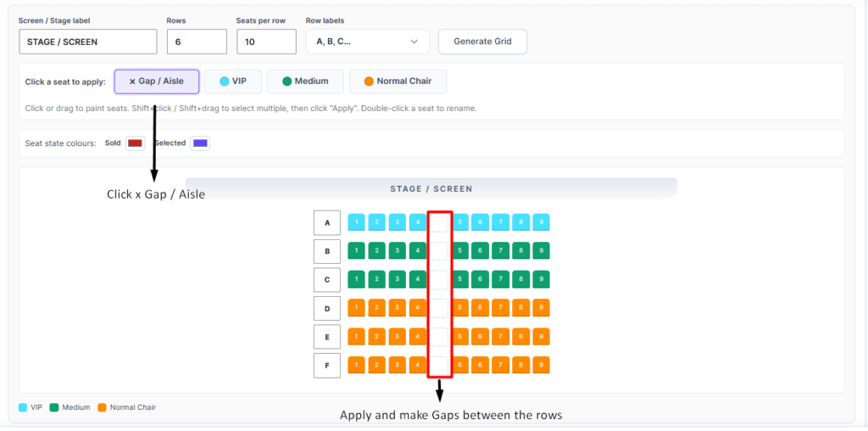
Task: Click VIP seat 9 in row A
Action: click(x=541, y=222)
